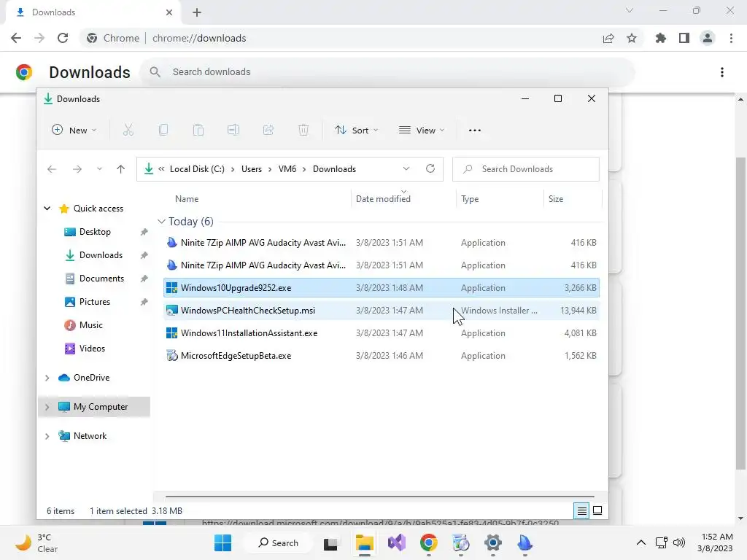Open the weather widget on taskbar

36,542
